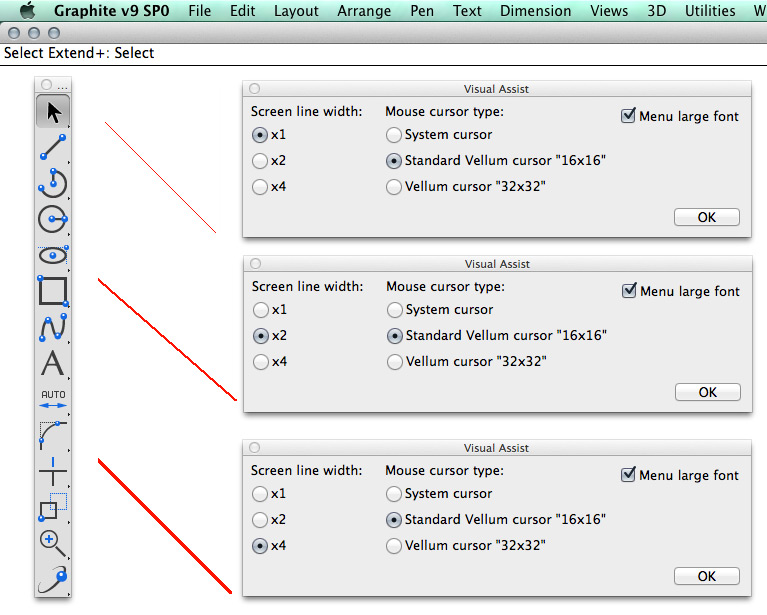
Task: Select x1 line width in top dialog
Action: pos(269,135)
